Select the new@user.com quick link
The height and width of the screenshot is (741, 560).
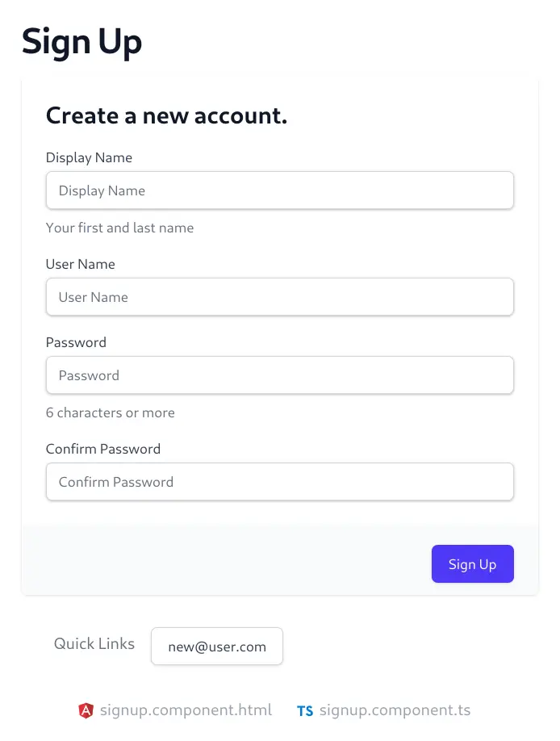coord(217,646)
